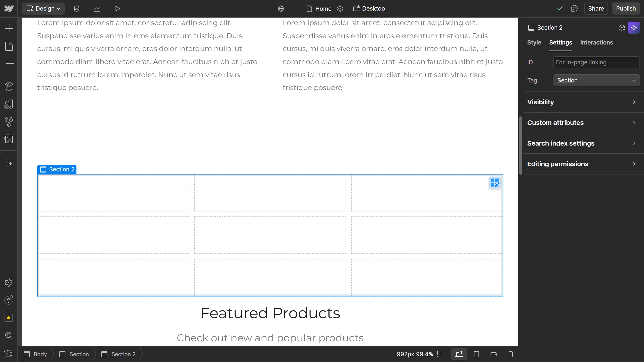Screen dimensions: 644x362
Task: Open the Site Settings gear icon
Action: click(9, 282)
